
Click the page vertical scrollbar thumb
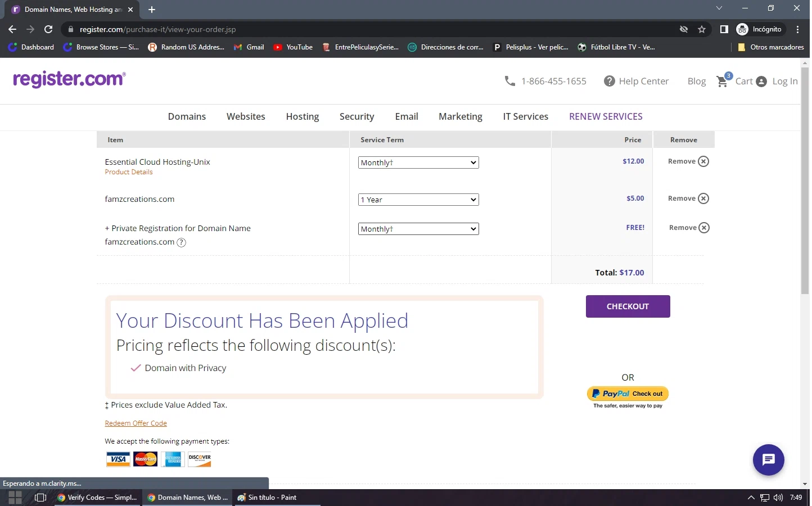806,180
